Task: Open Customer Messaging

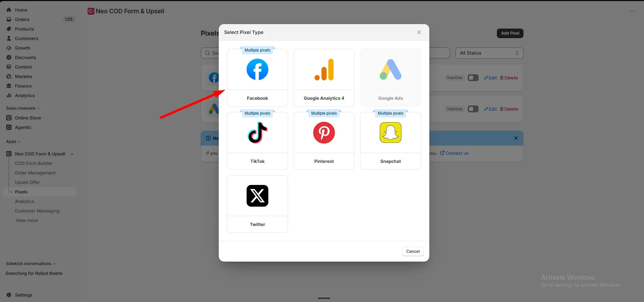Action: [37, 211]
